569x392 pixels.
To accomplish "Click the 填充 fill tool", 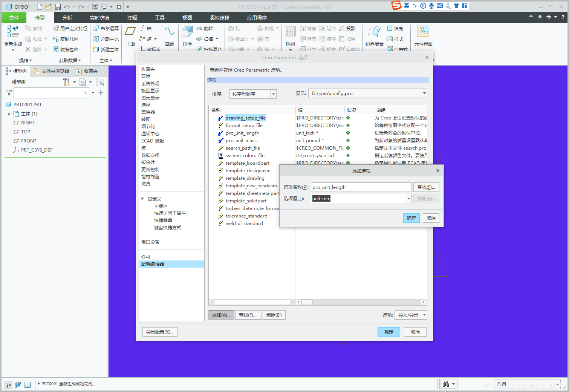I will (x=395, y=28).
